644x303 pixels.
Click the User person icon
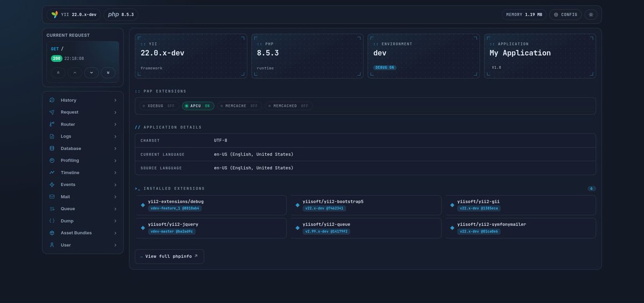52,245
